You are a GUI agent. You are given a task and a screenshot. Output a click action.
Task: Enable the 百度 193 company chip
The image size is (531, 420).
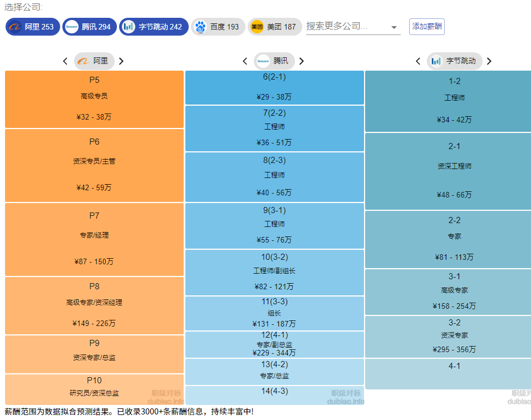218,27
